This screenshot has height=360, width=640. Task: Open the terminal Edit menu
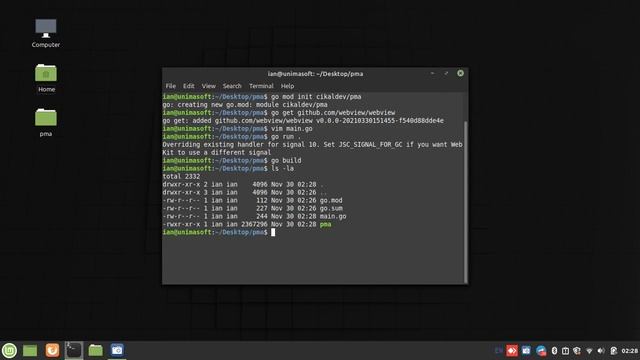click(x=189, y=86)
